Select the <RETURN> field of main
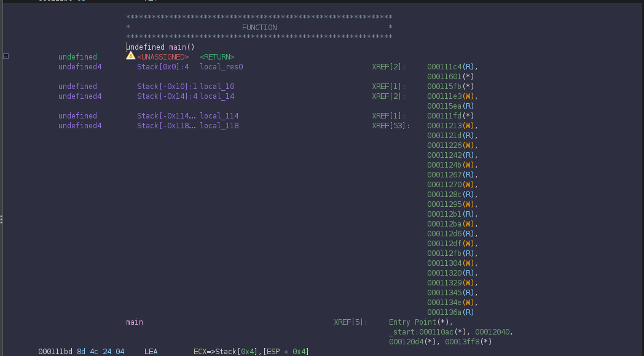 [x=217, y=57]
